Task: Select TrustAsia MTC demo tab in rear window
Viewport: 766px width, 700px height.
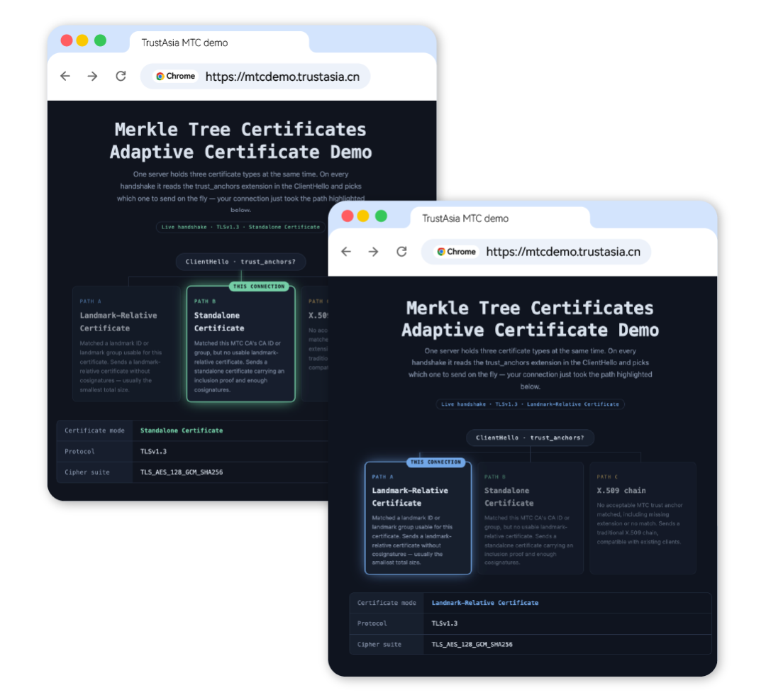Action: pyautogui.click(x=219, y=43)
